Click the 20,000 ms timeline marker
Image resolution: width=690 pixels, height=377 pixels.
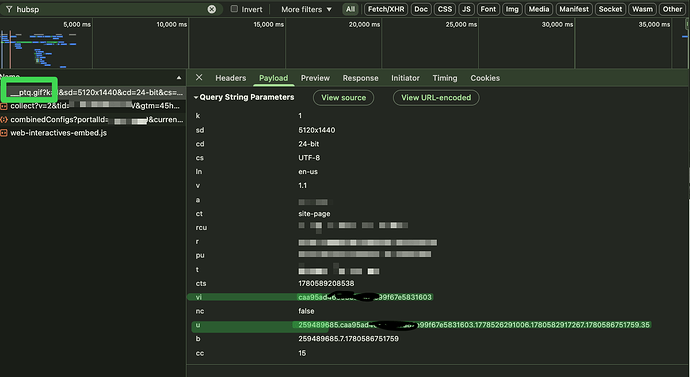[364, 25]
